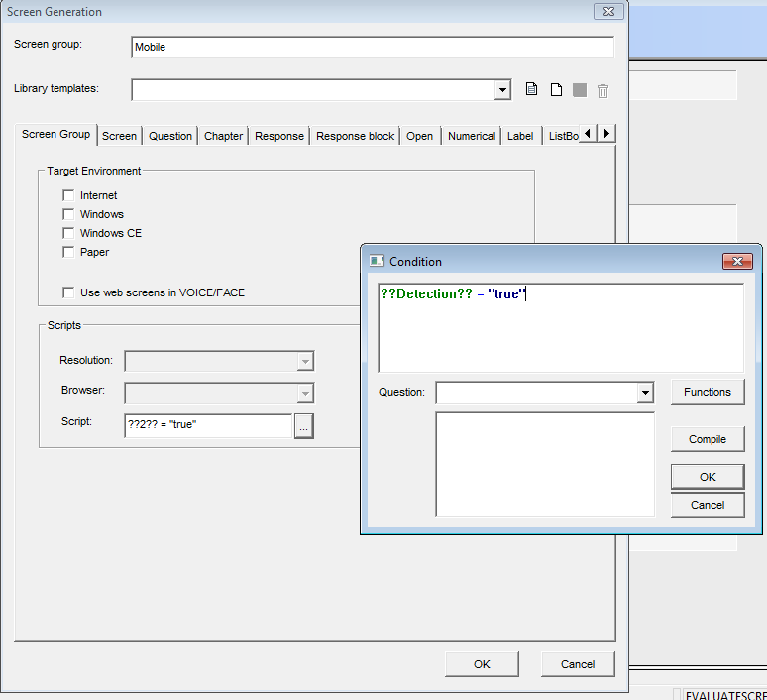Toggle Use web screens in VOICE/FACE
Viewport: 767px width, 700px height.
(68, 292)
